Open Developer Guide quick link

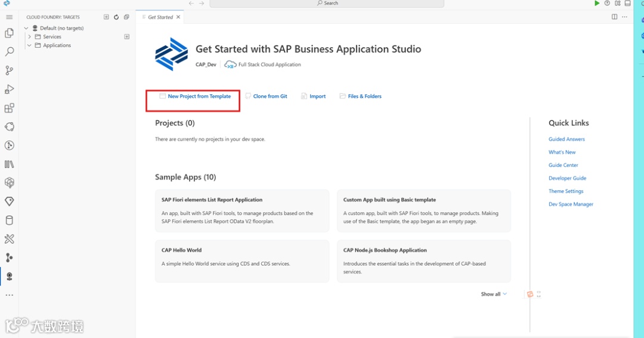[567, 178]
